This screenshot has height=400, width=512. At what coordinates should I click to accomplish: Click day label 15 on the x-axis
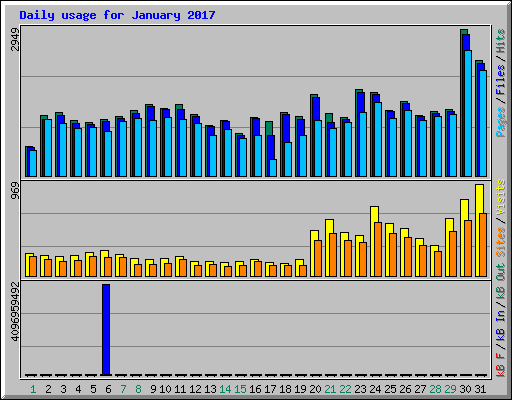pyautogui.click(x=240, y=389)
